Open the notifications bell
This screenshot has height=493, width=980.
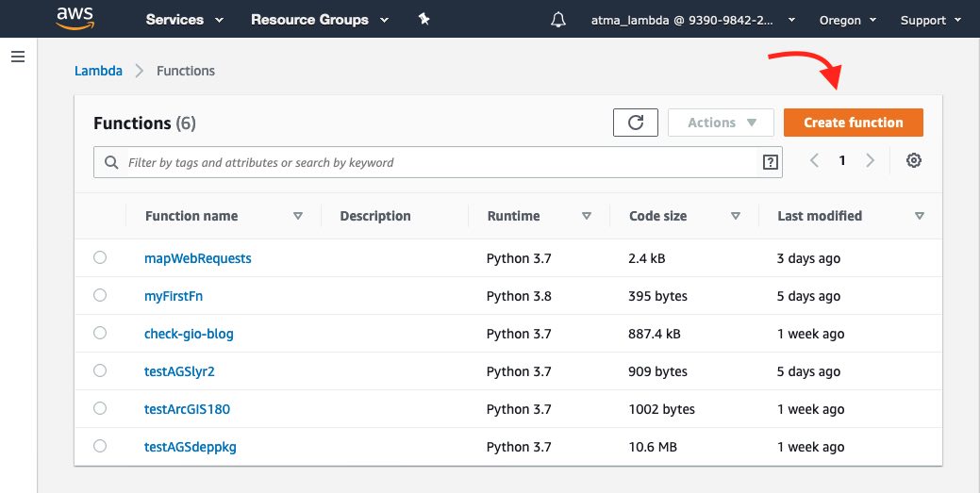click(558, 20)
